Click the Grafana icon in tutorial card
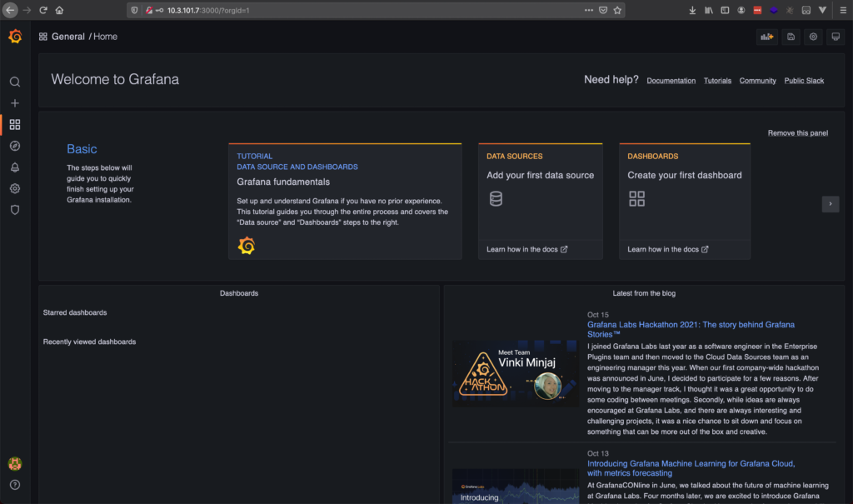Screen dimensions: 853x504 click(x=247, y=246)
